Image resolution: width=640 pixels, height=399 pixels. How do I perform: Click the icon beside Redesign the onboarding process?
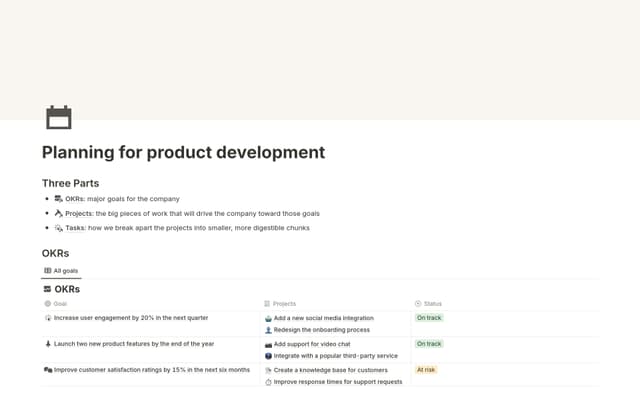(268, 330)
